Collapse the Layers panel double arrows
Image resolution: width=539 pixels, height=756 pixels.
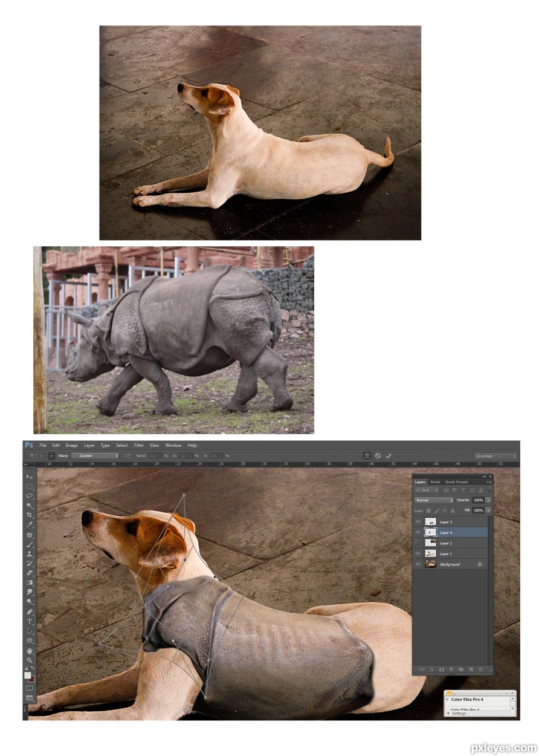click(485, 477)
